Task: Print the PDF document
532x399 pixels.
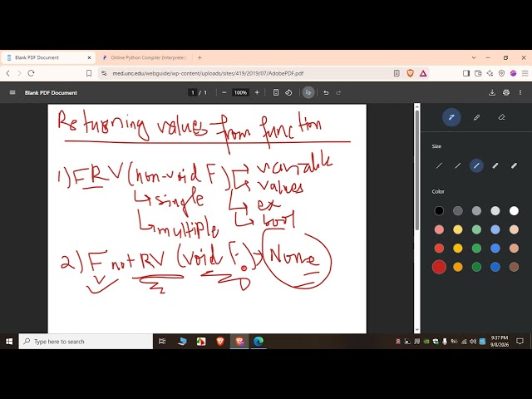Action: [506, 92]
